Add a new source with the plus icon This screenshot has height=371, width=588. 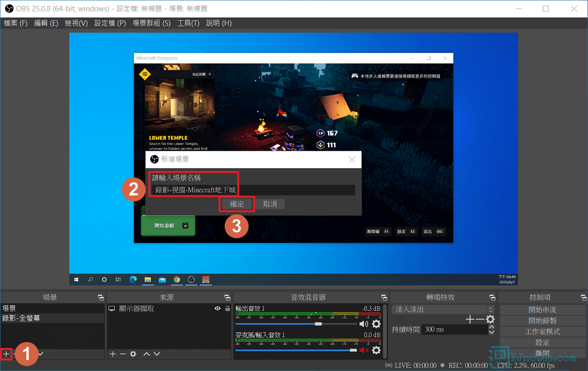(113, 354)
